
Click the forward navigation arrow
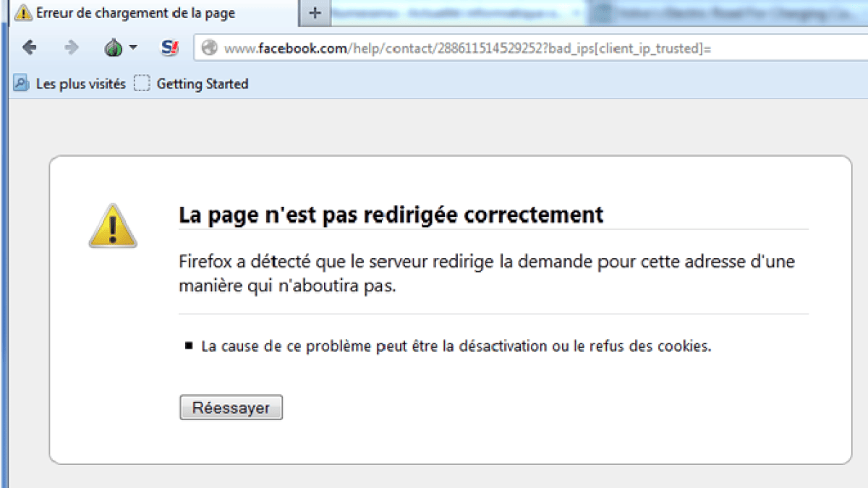[72, 48]
